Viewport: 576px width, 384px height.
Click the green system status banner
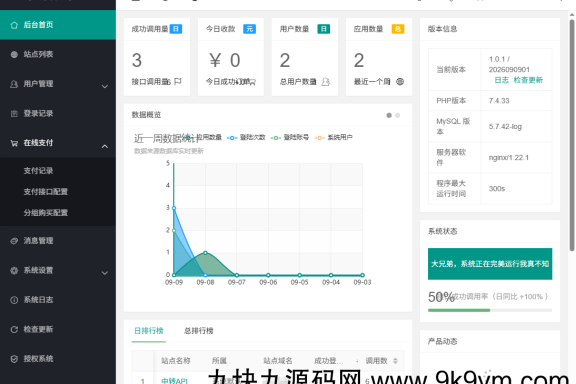490,264
